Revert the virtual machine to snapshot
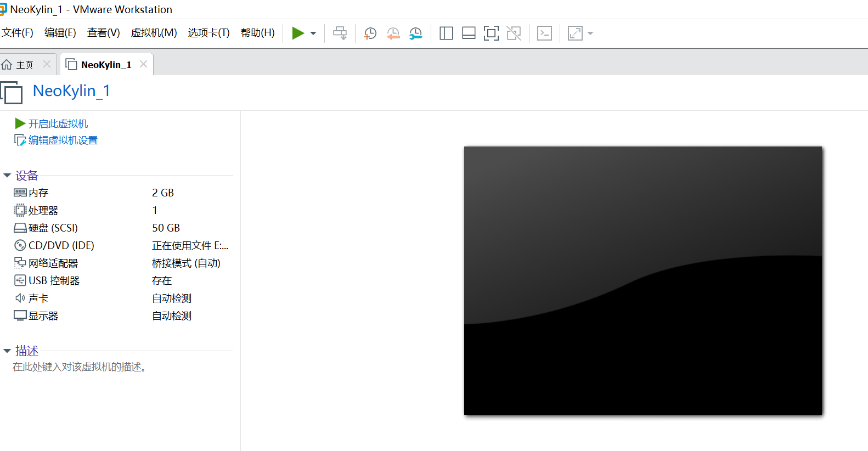Screen dimensions: 868x451 393,33
